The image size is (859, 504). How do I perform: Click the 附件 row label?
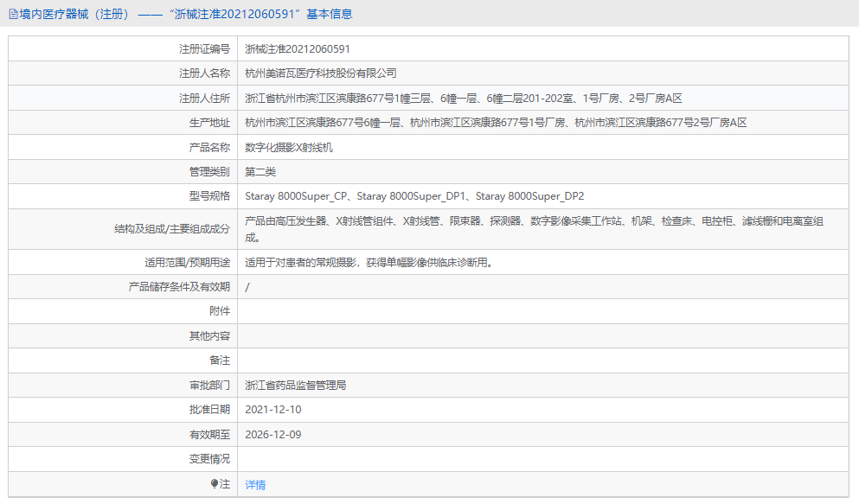tap(221, 310)
